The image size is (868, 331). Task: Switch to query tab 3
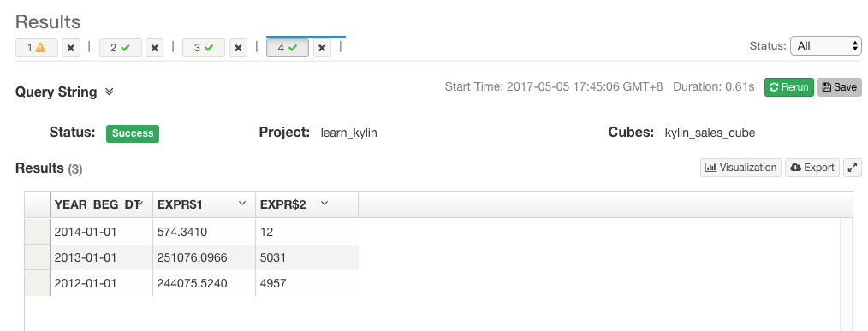[x=204, y=48]
